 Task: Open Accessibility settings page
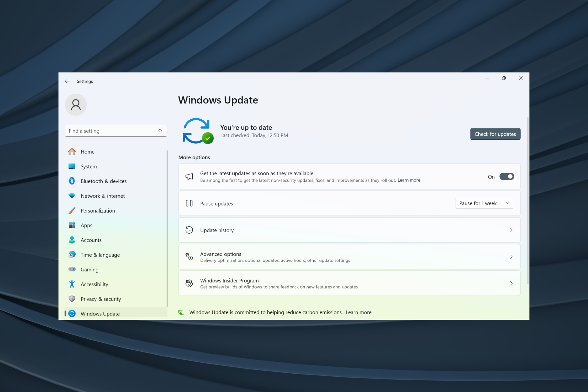[x=116, y=284]
